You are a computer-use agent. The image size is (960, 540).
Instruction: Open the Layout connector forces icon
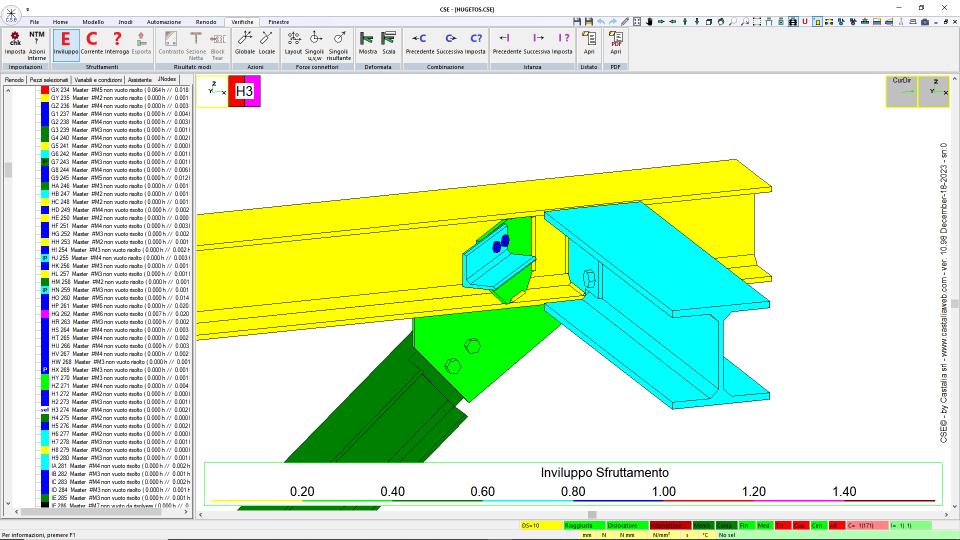pyautogui.click(x=293, y=44)
